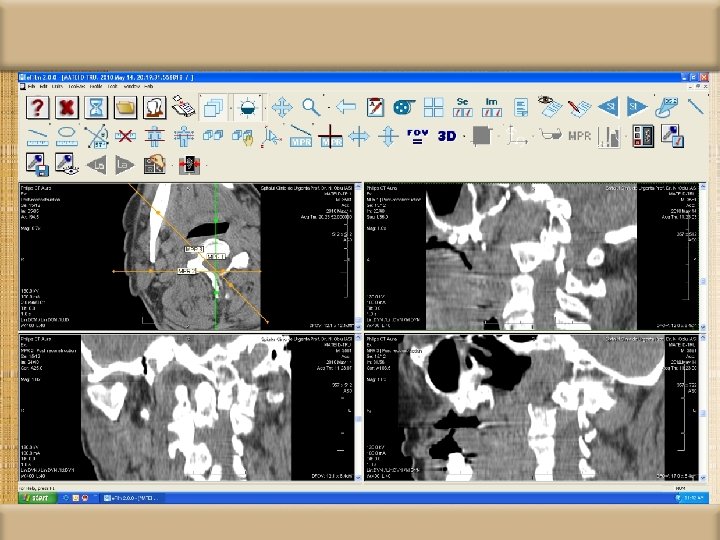This screenshot has width=720, height=540.
Task: Open help via the red question mark icon
Action: click(38, 107)
